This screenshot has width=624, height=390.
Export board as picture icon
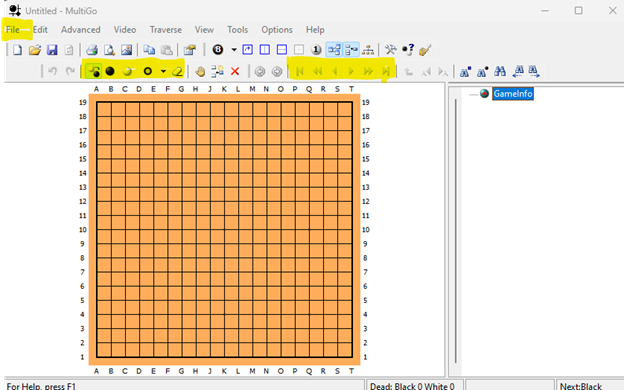click(x=127, y=50)
